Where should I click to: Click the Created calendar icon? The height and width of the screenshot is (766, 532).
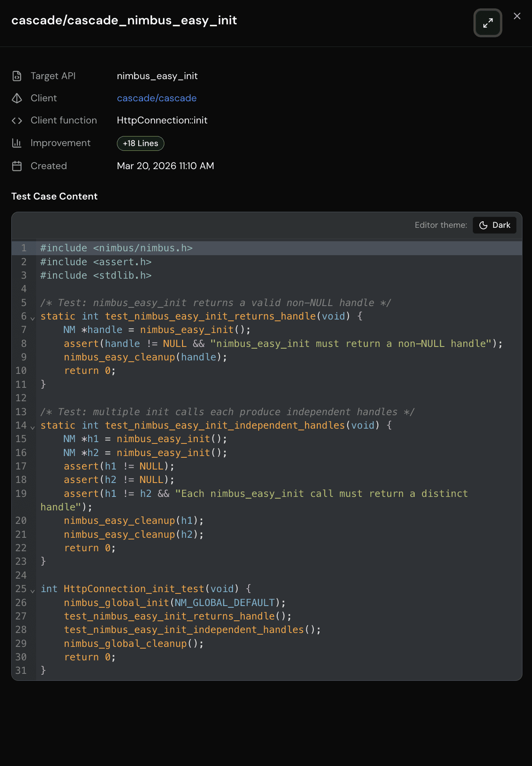click(x=17, y=166)
